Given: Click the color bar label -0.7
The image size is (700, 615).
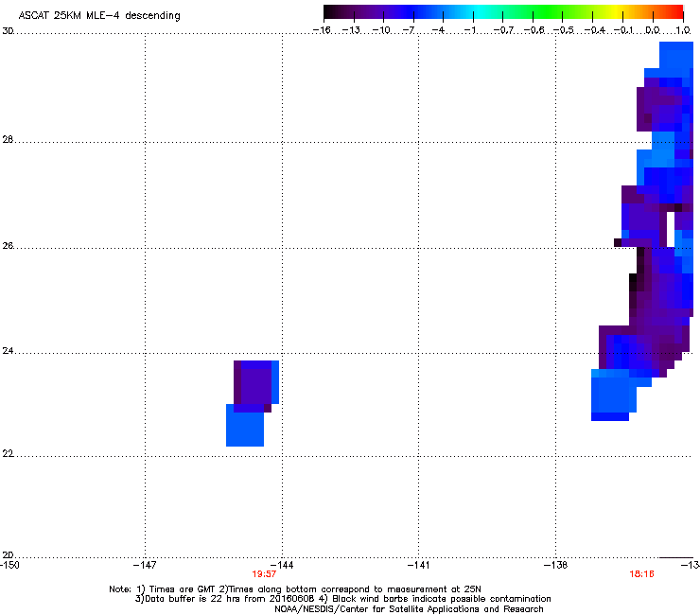Looking at the screenshot, I should click(x=503, y=30).
